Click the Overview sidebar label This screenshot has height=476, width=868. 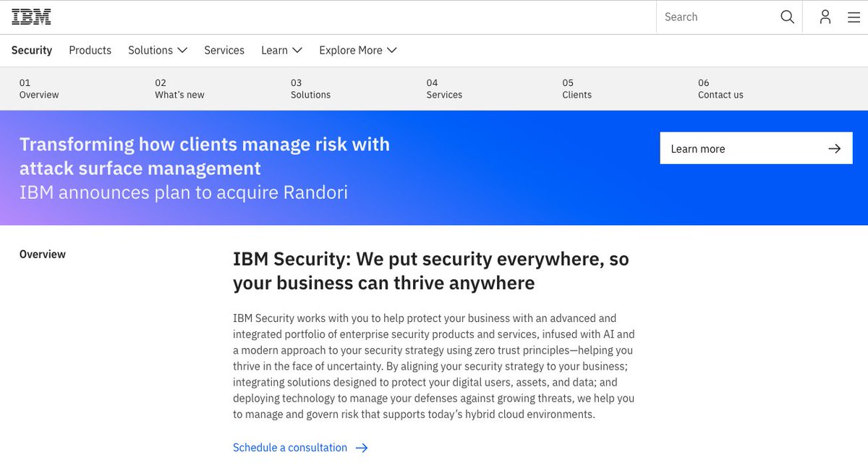click(x=43, y=254)
